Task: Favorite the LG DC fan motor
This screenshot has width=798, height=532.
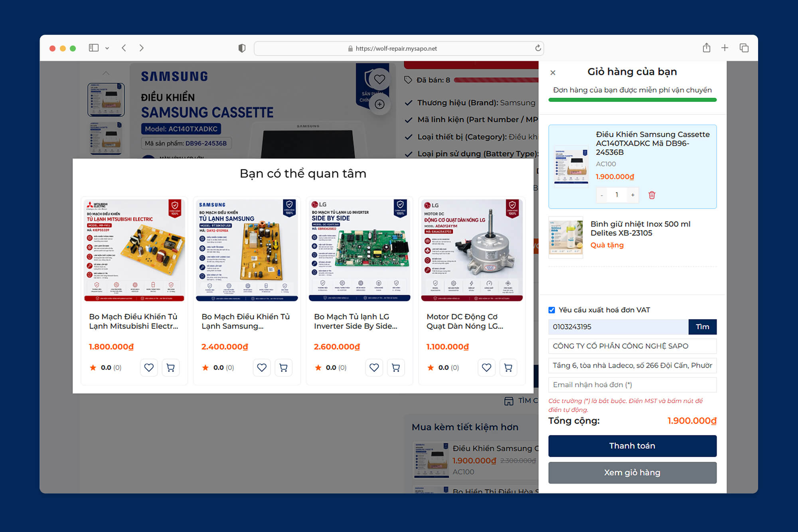Action: [x=486, y=368]
